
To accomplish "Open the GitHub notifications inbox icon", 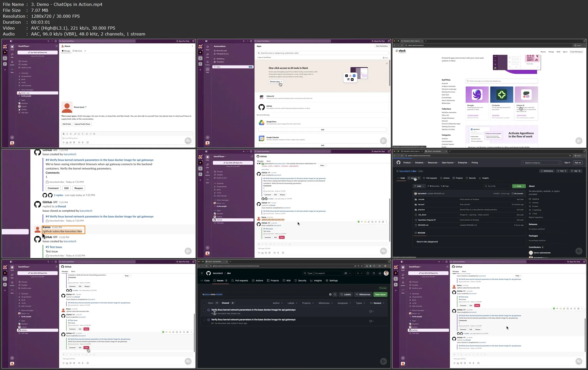I will pyautogui.click(x=380, y=273).
